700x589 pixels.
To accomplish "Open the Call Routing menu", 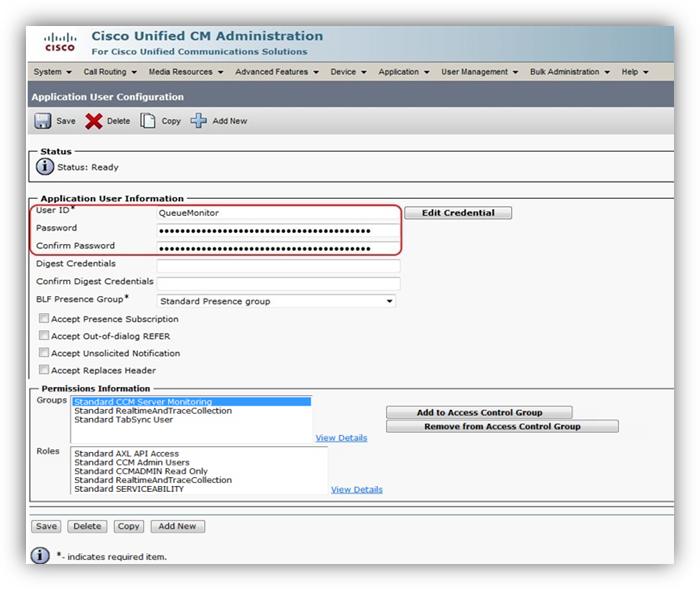I will click(110, 72).
